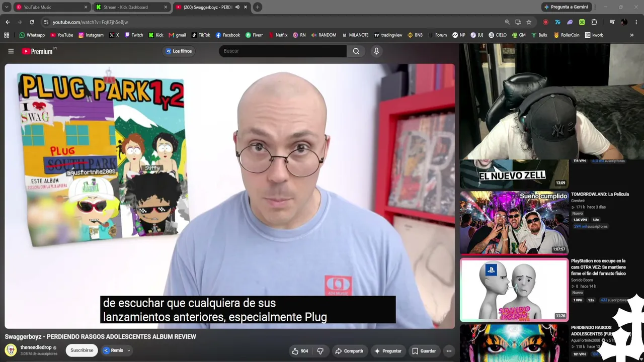This screenshot has height=362, width=644.
Task: Dislike the video with thumbs down
Action: click(x=320, y=351)
